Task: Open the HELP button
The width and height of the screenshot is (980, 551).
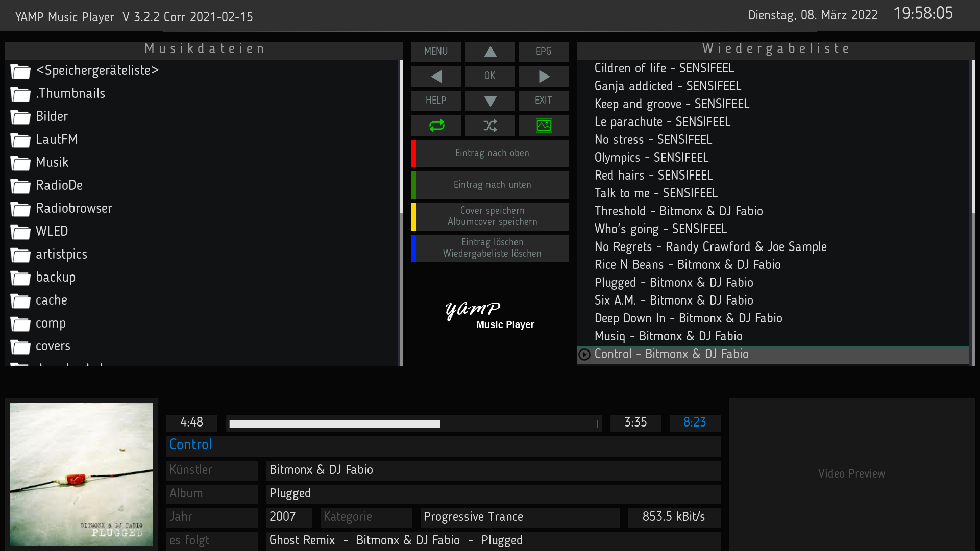Action: tap(436, 101)
